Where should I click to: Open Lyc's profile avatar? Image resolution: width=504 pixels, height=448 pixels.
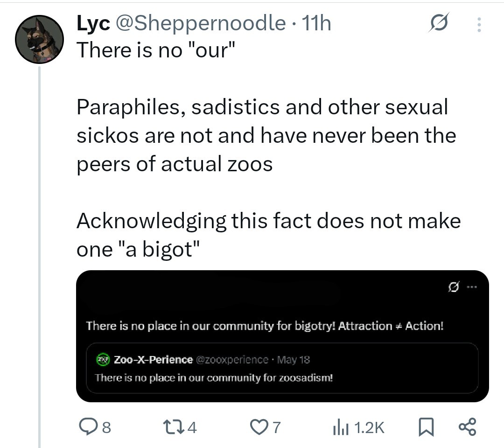pos(39,39)
